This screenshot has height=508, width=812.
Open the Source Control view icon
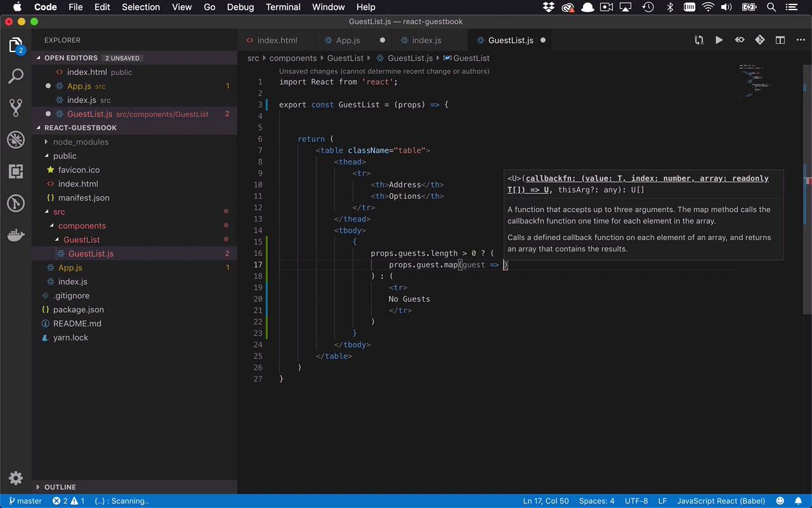[x=16, y=107]
